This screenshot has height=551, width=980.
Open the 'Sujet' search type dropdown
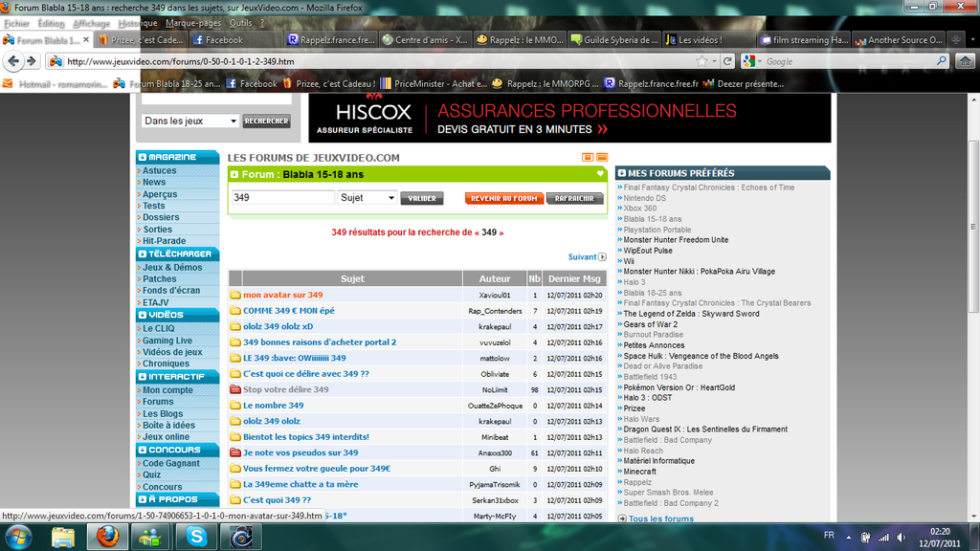[367, 198]
